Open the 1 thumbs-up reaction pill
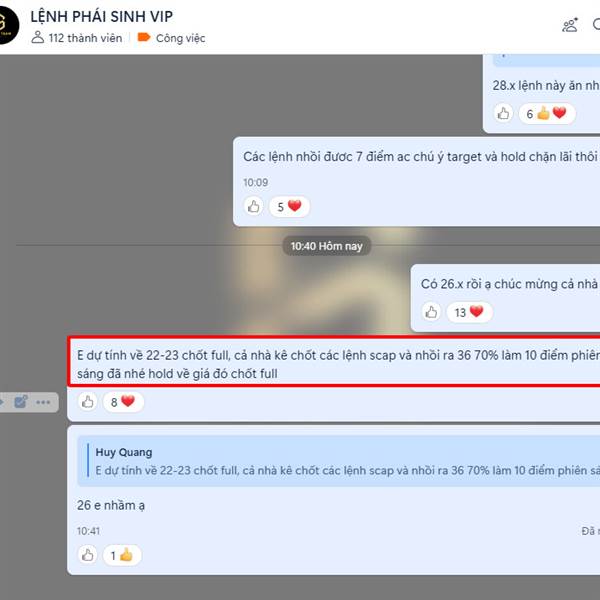The image size is (600, 600). [x=122, y=555]
